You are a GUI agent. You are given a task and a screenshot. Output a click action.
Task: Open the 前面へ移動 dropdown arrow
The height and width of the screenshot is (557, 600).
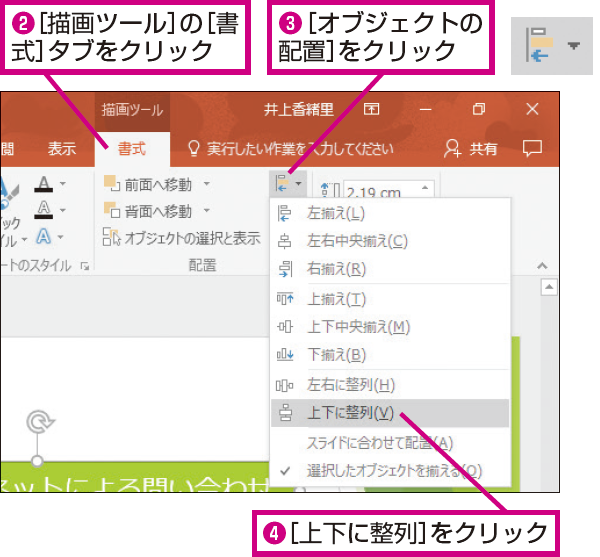(207, 184)
